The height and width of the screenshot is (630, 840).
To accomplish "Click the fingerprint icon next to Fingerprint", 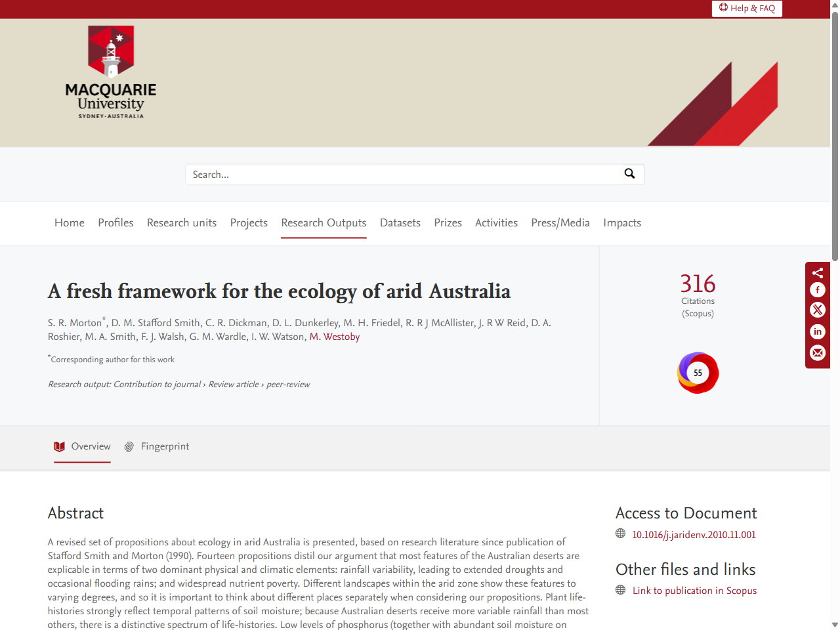I will pos(129,446).
